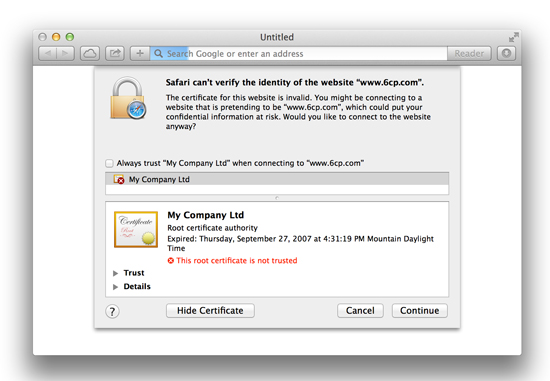This screenshot has width=550, height=381.
Task: Click "Root certificate authority" text
Action: [x=212, y=228]
